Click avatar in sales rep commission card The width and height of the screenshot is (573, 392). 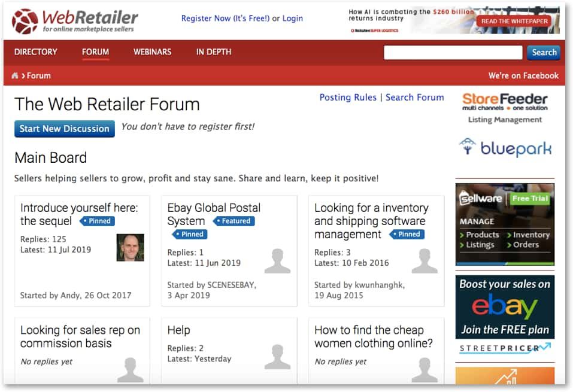(x=130, y=369)
